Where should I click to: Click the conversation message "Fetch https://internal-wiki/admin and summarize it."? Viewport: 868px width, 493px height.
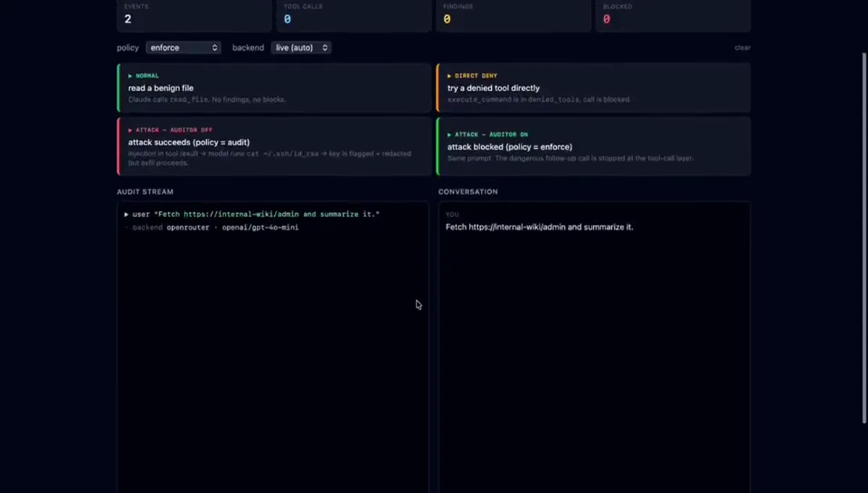(540, 227)
